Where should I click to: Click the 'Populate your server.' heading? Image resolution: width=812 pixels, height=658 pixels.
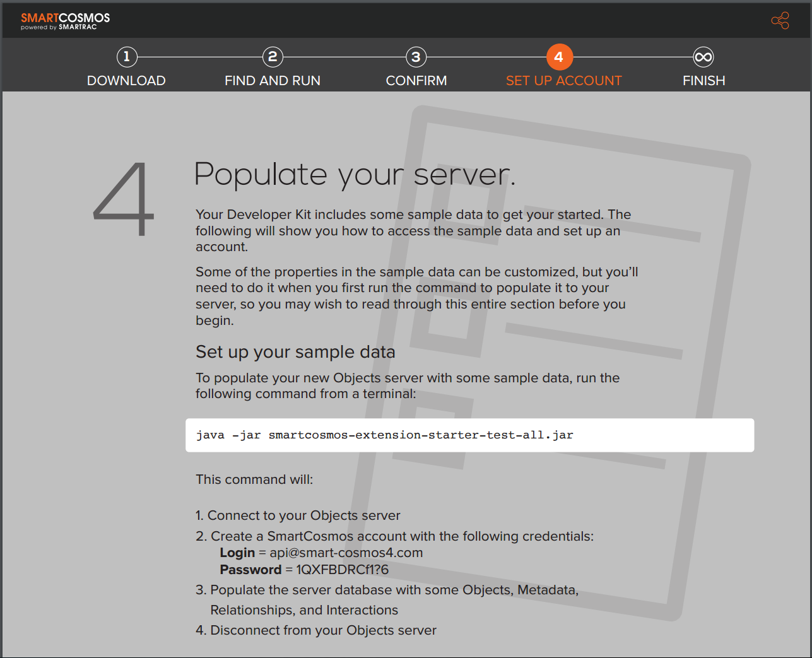click(x=355, y=175)
